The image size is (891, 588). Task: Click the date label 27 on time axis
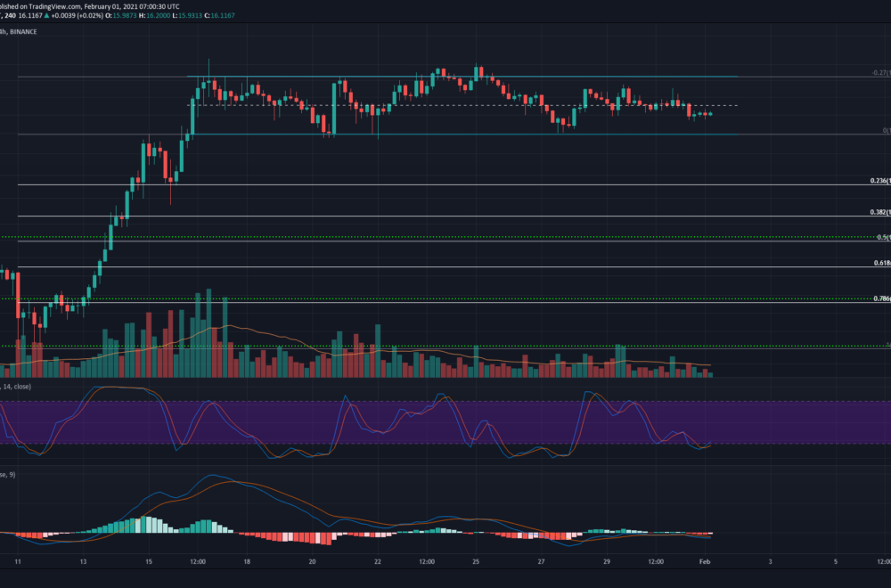(541, 561)
